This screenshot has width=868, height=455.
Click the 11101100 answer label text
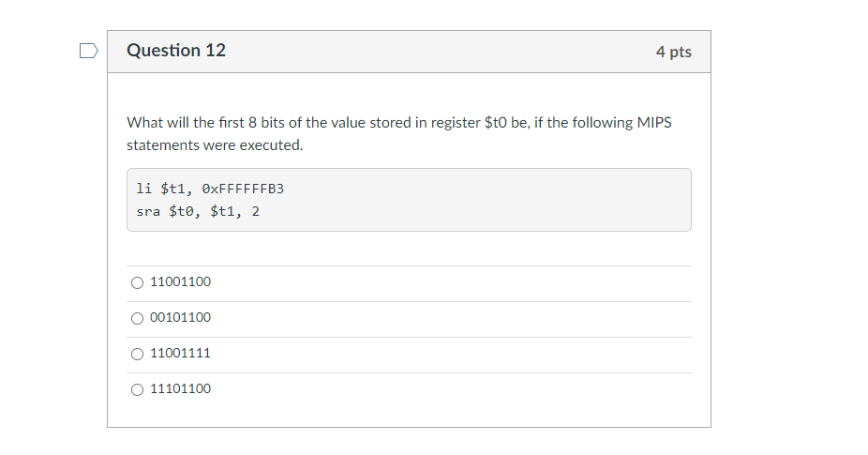180,389
